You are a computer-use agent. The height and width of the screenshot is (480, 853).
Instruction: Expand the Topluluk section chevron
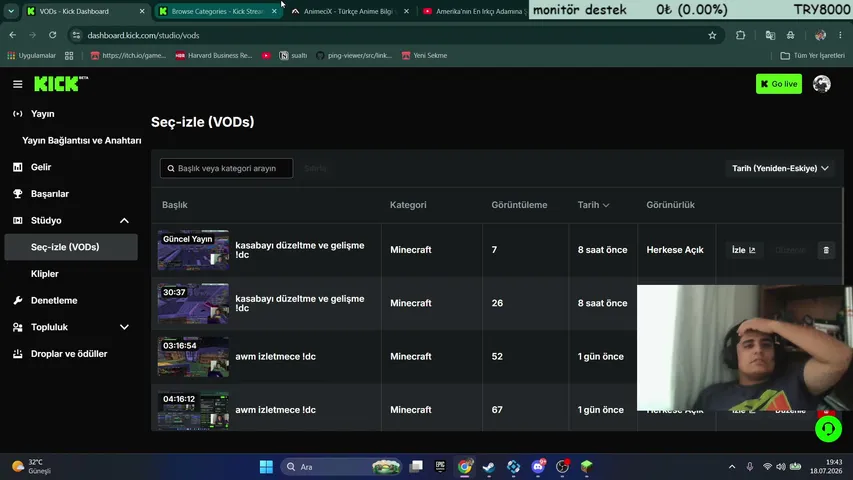pyautogui.click(x=124, y=327)
